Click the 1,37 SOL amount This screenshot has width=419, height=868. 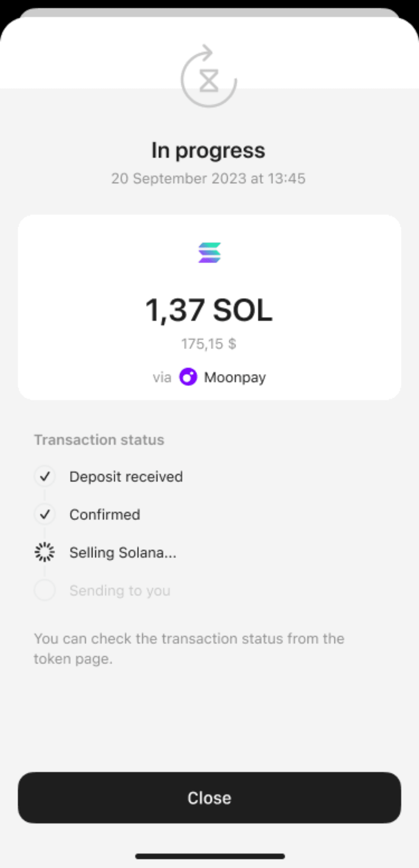(209, 310)
